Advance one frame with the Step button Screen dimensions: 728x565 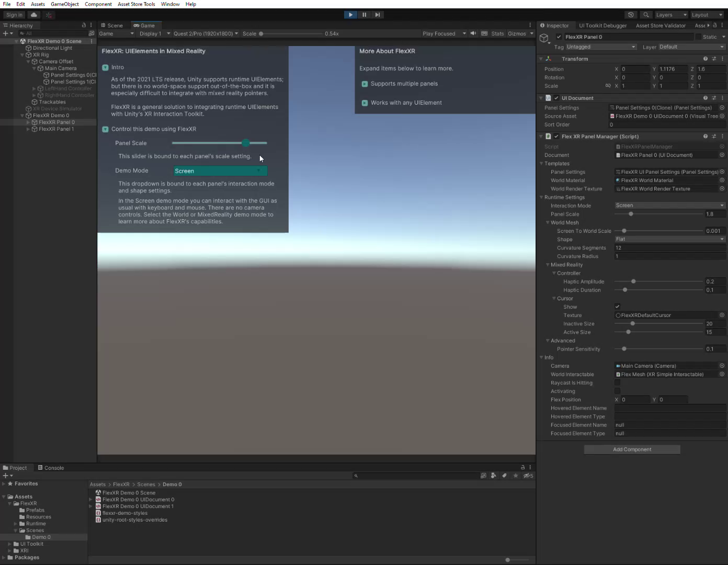377,15
